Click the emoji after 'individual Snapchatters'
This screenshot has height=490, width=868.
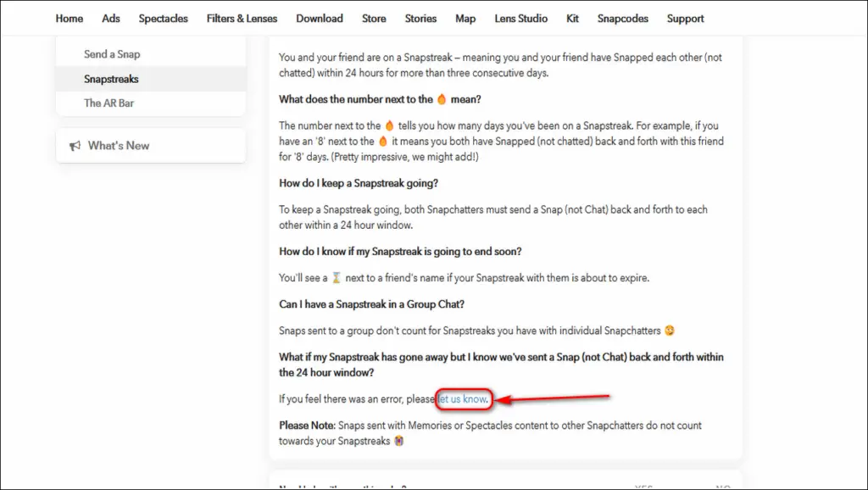[x=670, y=331]
